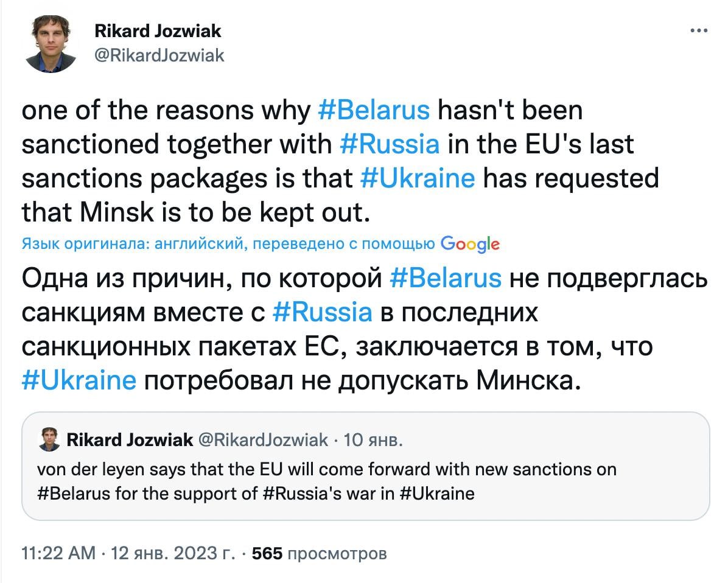Click the @RikardJozwiak handle in the quoted tweet
The height and width of the screenshot is (583, 728).
(263, 439)
